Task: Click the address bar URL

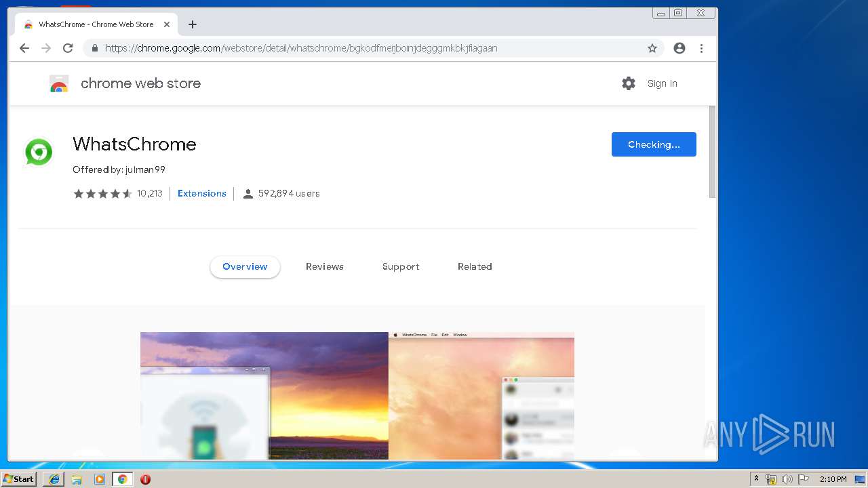Action: point(301,48)
